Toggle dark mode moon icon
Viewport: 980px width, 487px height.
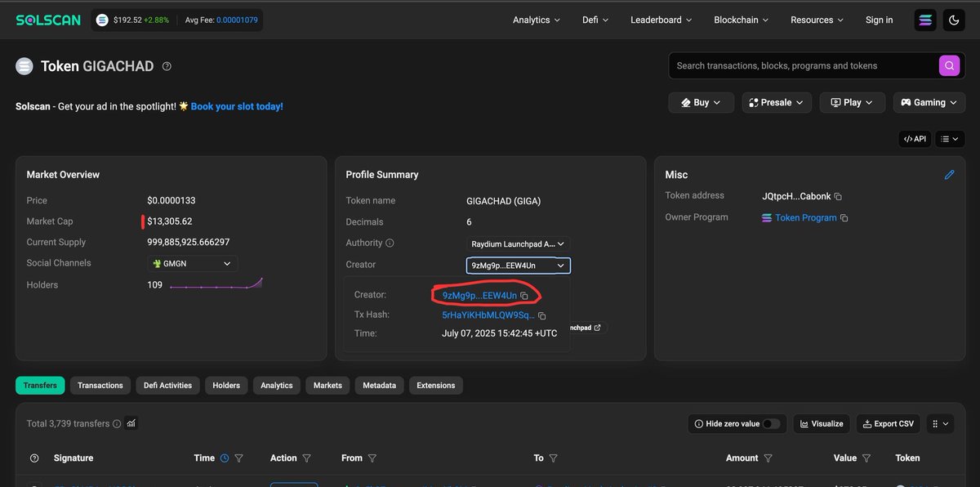tap(954, 20)
